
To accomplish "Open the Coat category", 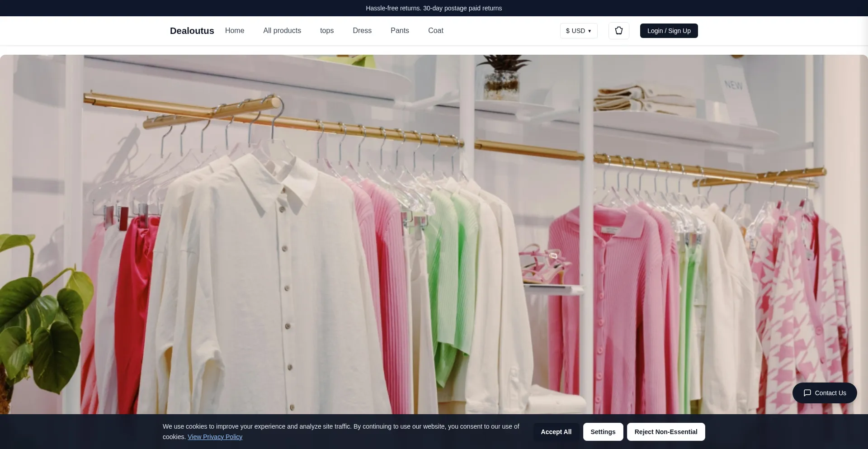I will (435, 31).
